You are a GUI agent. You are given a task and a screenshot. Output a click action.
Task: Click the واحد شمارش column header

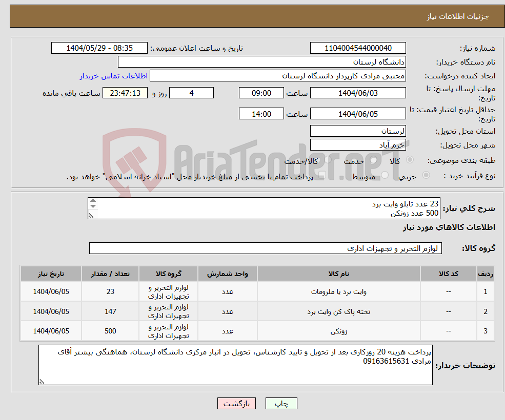coord(228,274)
